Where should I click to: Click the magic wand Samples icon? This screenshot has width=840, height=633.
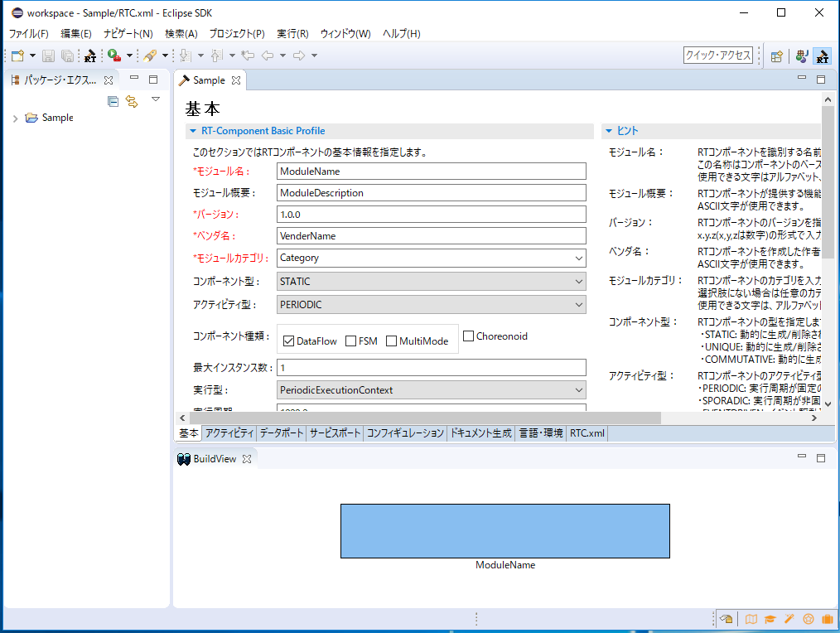(789, 619)
